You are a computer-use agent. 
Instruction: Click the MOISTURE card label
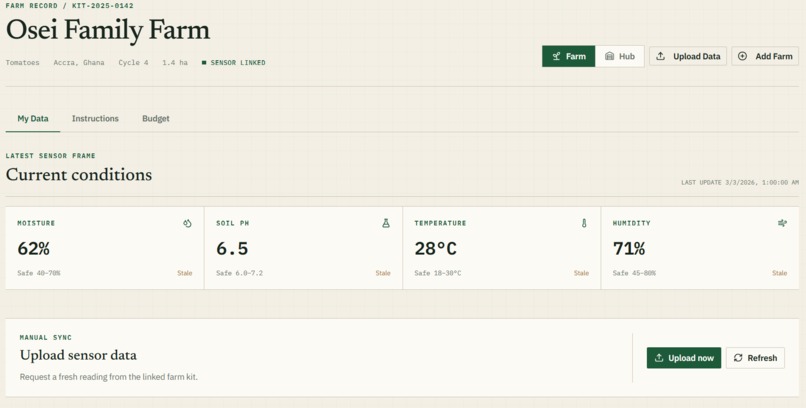point(36,223)
